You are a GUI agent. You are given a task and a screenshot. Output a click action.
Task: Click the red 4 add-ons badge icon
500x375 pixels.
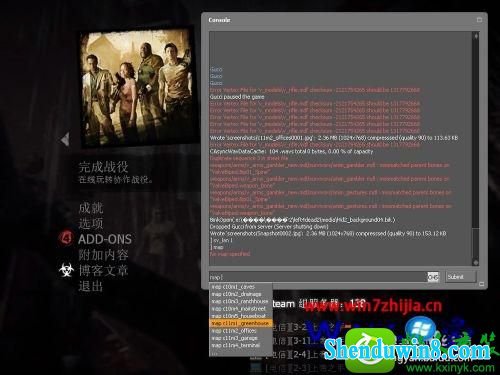tap(66, 238)
